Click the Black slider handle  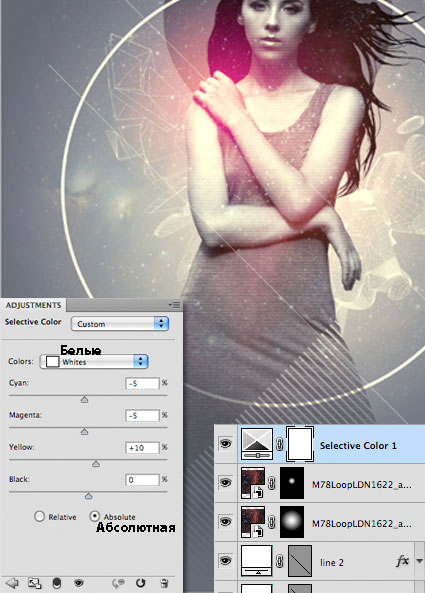pos(88,496)
